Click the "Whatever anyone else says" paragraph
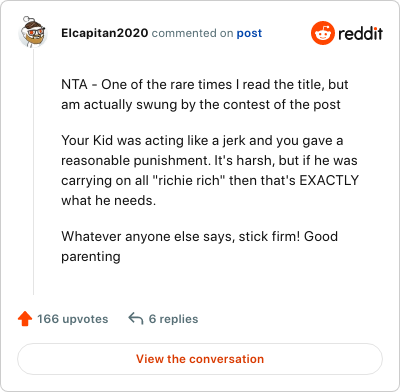This screenshot has height=392, width=400. [199, 246]
